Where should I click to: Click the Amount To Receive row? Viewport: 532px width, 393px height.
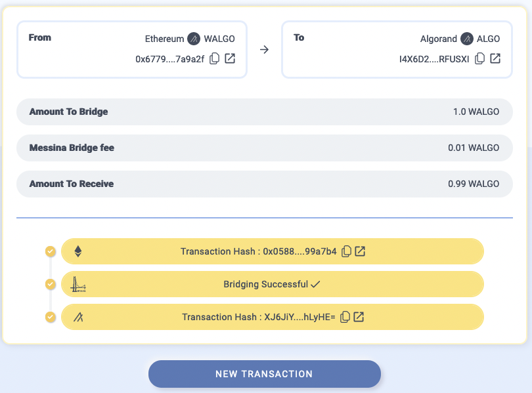[265, 184]
